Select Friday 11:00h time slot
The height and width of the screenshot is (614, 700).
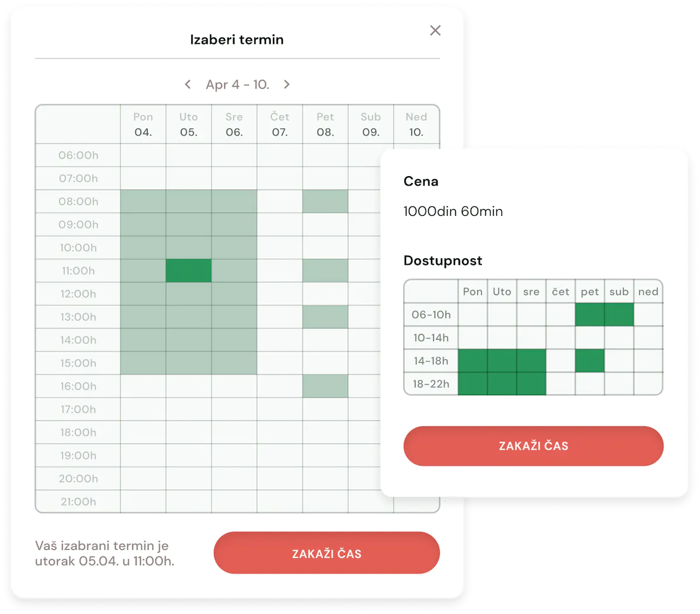pos(325,271)
